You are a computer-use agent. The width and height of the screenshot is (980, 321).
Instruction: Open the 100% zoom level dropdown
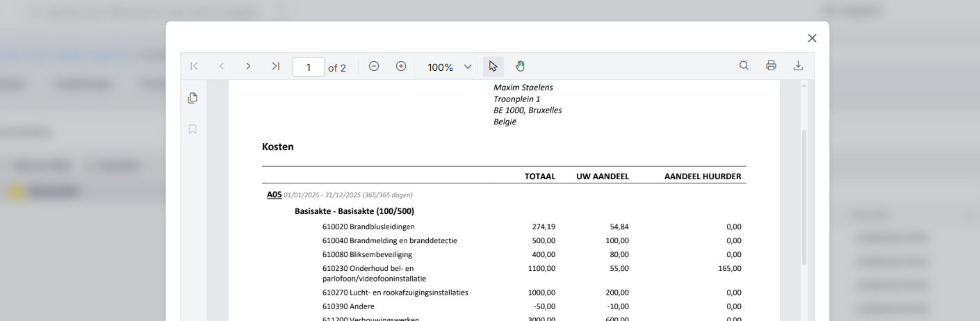(x=449, y=67)
